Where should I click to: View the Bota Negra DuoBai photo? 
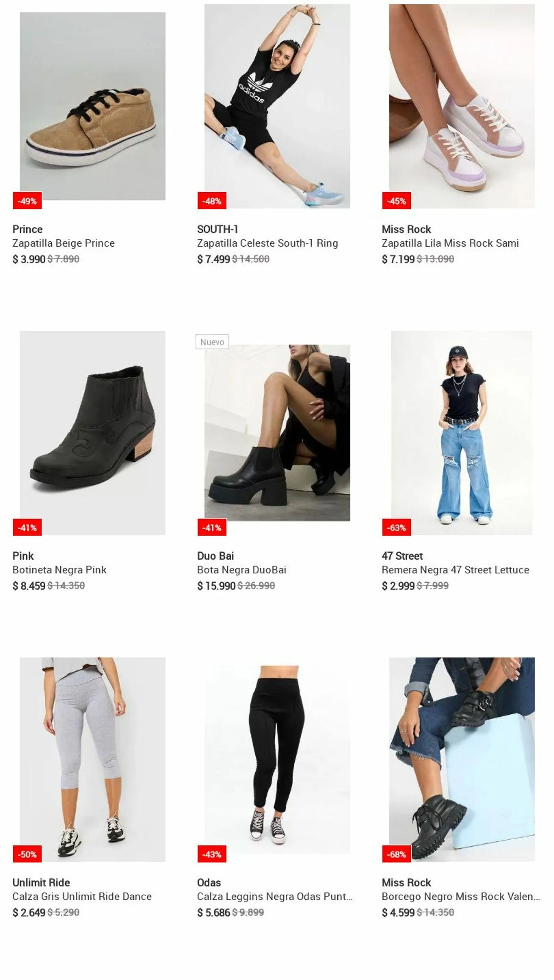pyautogui.click(x=277, y=433)
